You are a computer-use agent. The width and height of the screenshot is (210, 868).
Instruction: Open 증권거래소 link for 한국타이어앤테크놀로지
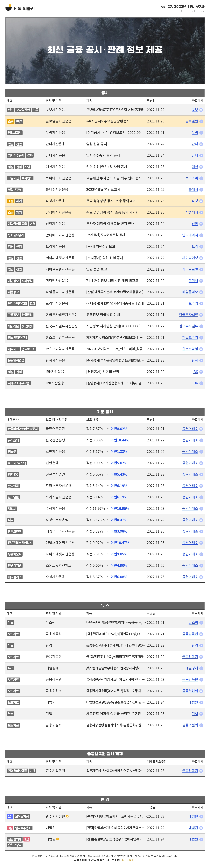190,429
